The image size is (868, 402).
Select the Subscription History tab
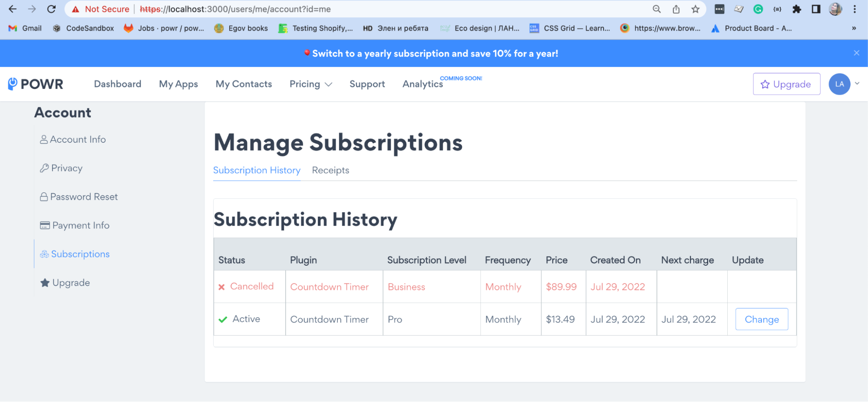tap(257, 170)
